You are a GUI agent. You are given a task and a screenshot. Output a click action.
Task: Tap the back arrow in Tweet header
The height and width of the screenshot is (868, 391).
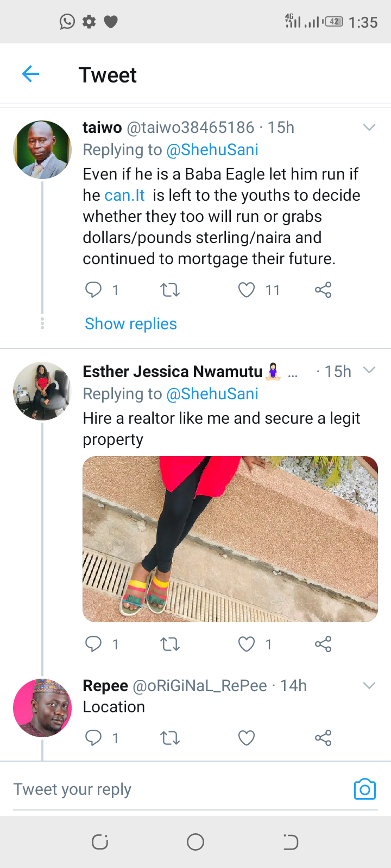click(x=31, y=74)
